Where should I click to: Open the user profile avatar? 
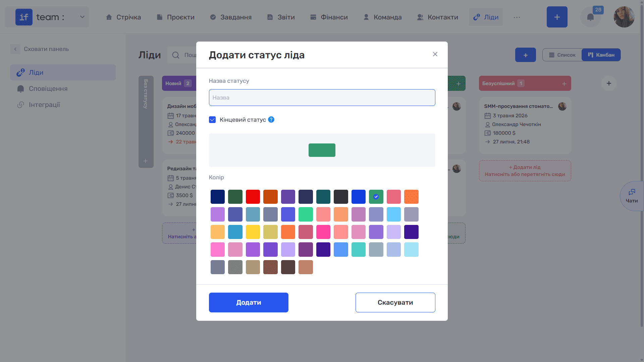[624, 17]
